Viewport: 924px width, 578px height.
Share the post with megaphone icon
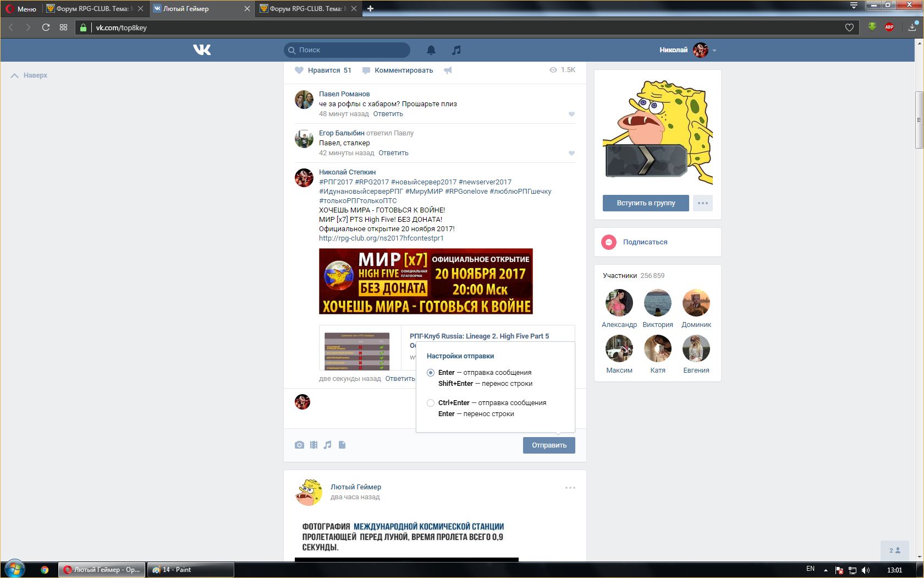click(x=448, y=70)
